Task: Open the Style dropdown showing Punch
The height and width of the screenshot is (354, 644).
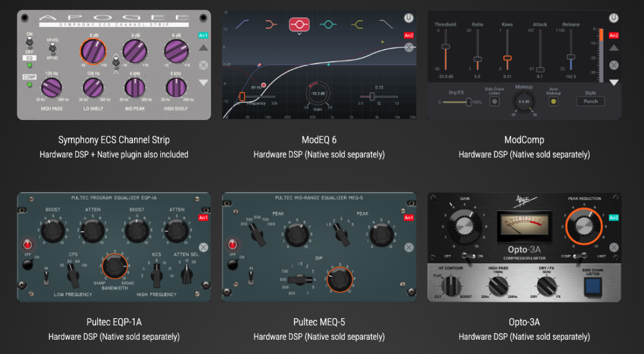Action: (590, 101)
